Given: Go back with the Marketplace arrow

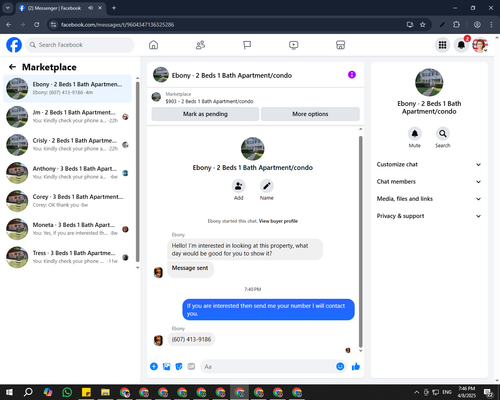Looking at the screenshot, I should point(12,67).
